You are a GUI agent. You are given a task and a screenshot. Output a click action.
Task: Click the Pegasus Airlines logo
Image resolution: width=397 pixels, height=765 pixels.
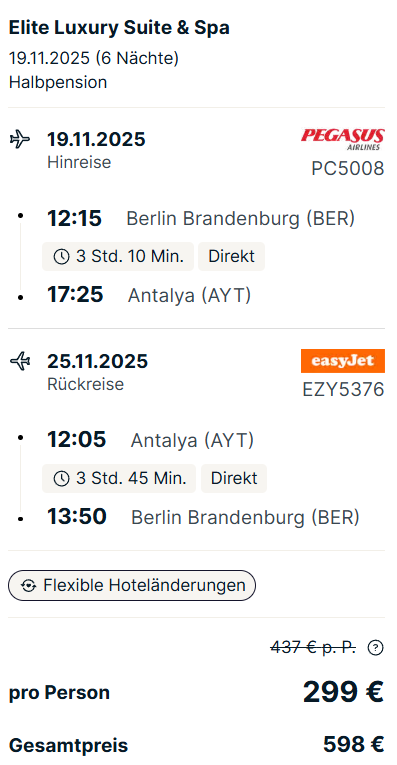342,139
